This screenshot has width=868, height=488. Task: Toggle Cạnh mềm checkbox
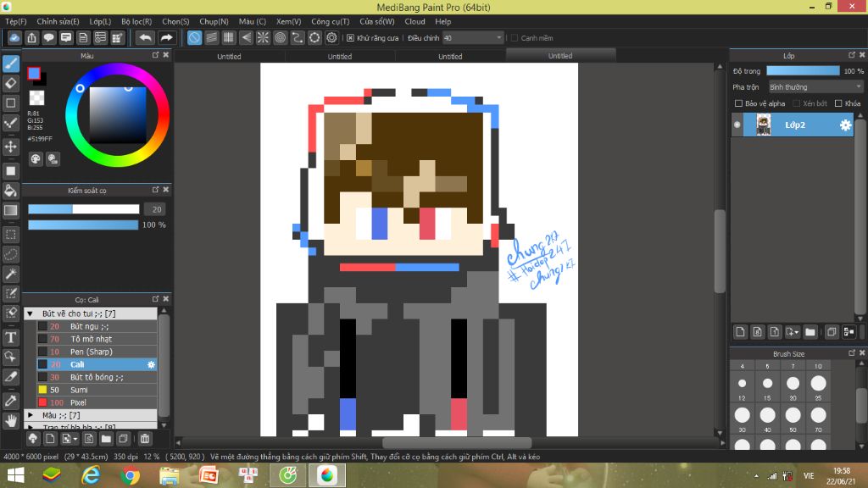pyautogui.click(x=515, y=37)
